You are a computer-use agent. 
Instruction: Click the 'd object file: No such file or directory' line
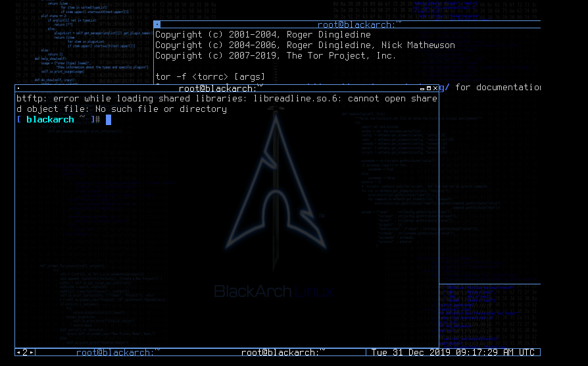(122, 109)
